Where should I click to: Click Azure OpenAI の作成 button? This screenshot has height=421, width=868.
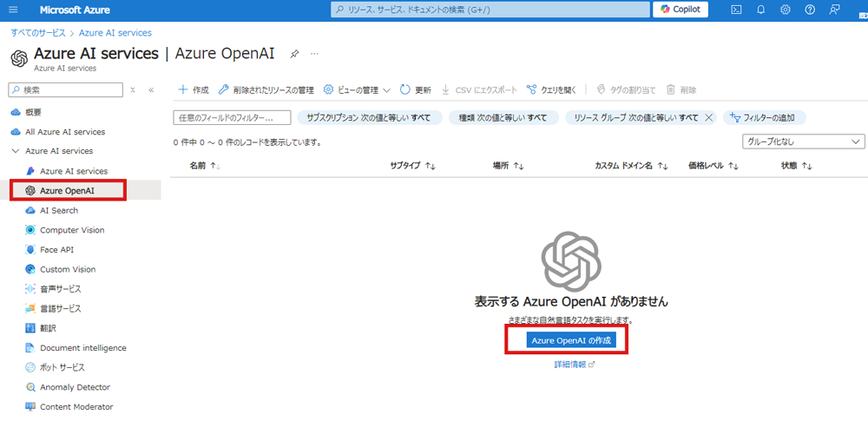pyautogui.click(x=571, y=340)
